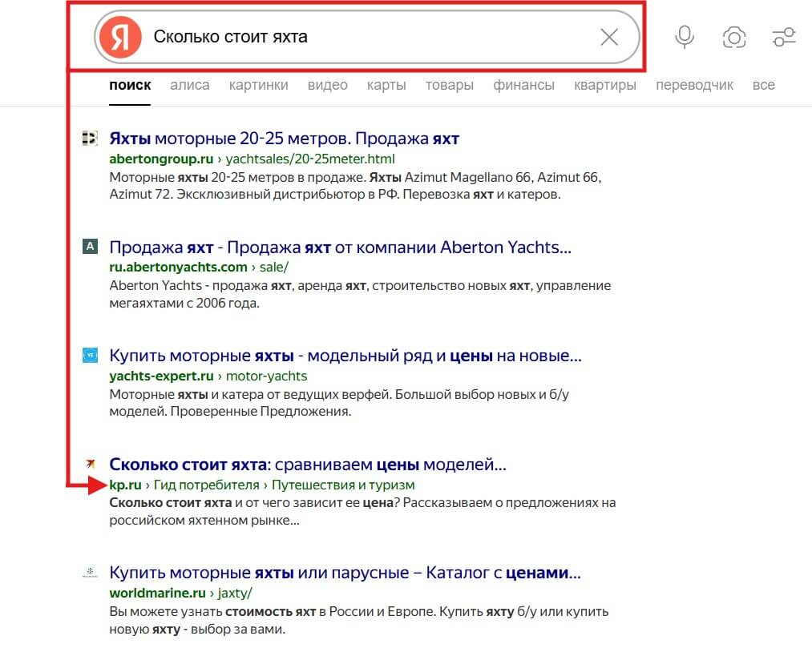Open the 'видео' search tab
This screenshot has width=812, height=656.
pos(327,85)
